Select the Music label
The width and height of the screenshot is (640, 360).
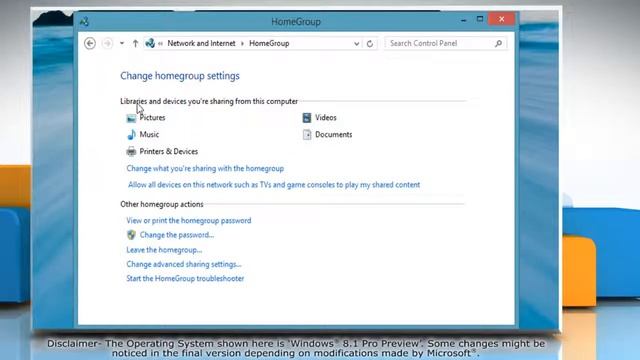coord(149,134)
